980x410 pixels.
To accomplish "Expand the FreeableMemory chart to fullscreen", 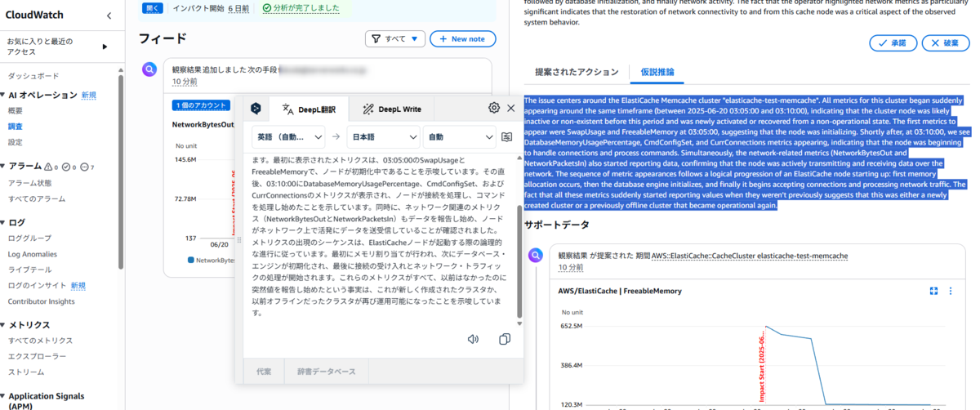I will point(934,291).
